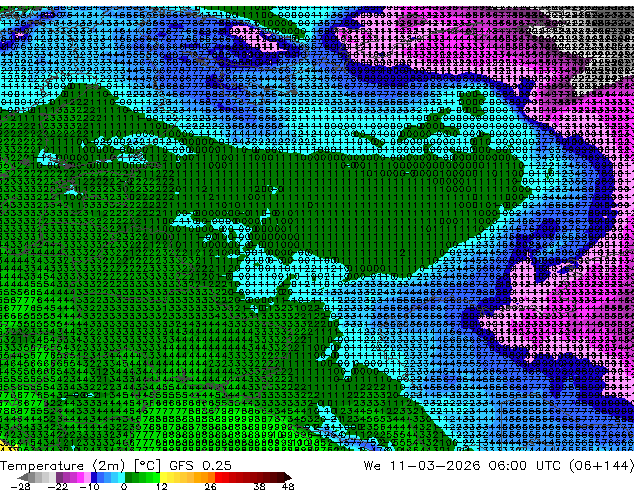The width and height of the screenshot is (634, 490).
Task: Click the bright red legend swatch
Action: 218,477
